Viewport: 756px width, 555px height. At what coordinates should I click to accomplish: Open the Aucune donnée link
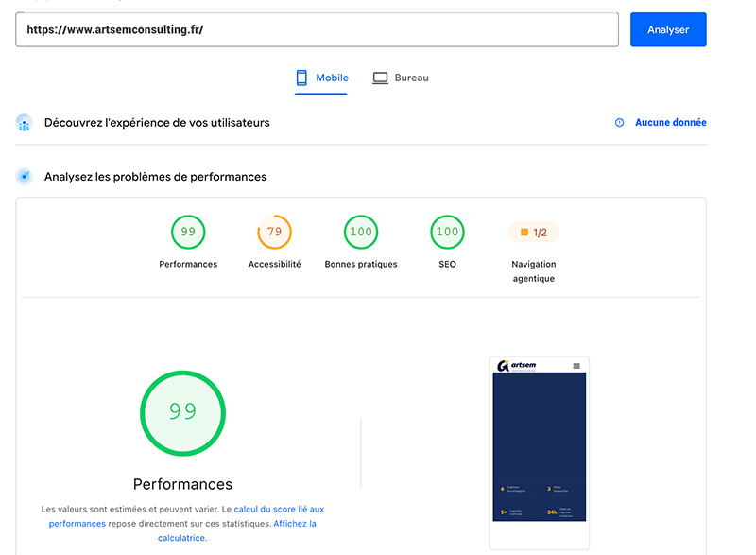click(x=671, y=123)
